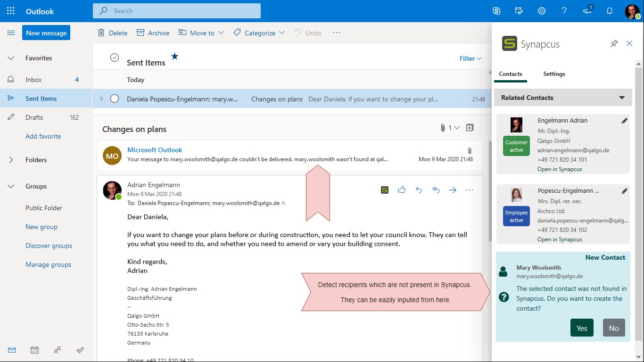Open Skype from the top bar
This screenshot has height=362, width=644.
[x=496, y=11]
